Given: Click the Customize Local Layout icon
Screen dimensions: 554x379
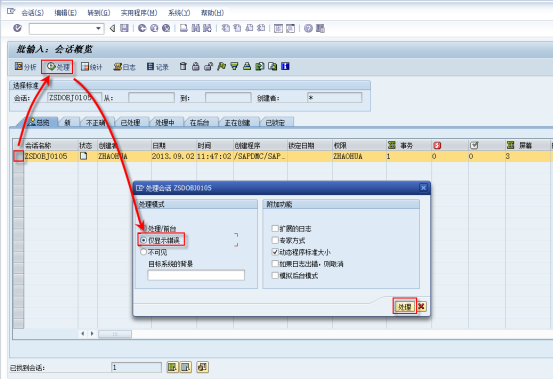Looking at the screenshot, I should coord(320,28).
